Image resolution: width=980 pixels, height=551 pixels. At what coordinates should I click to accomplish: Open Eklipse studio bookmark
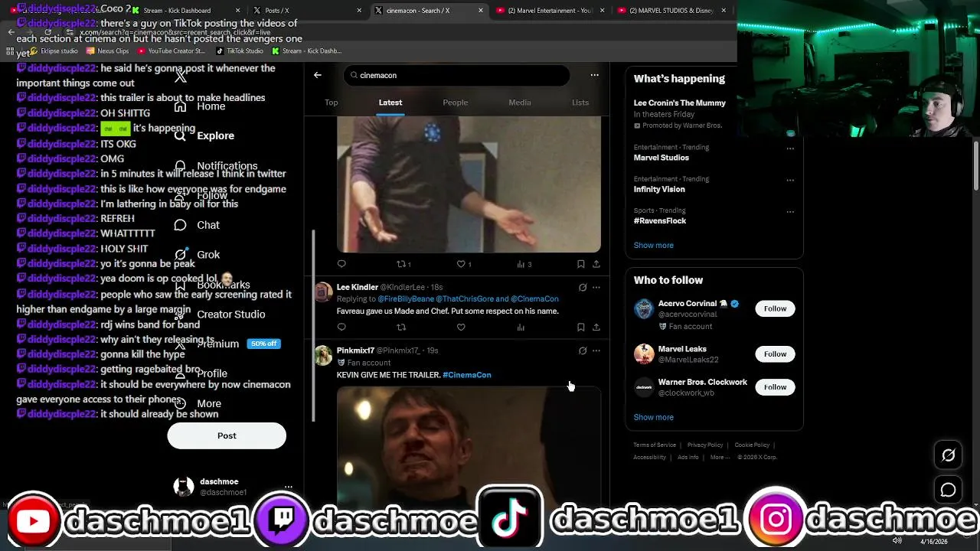tap(54, 51)
